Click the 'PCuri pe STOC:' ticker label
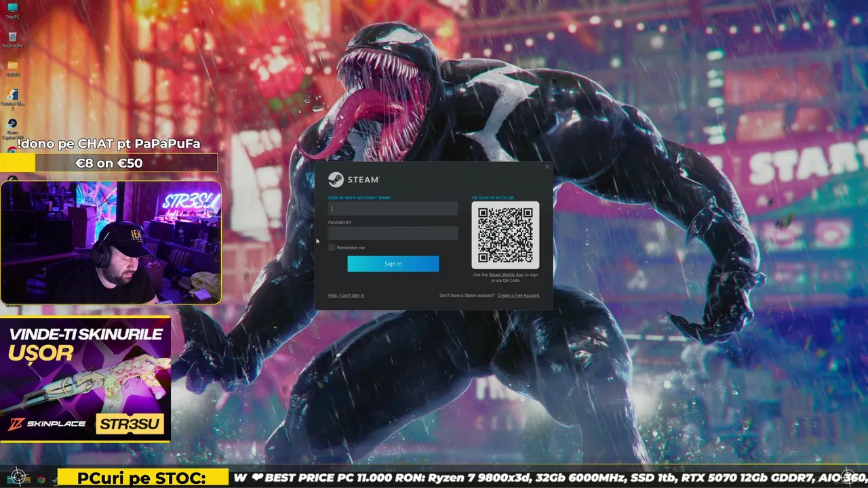This screenshot has height=488, width=868. (142, 479)
